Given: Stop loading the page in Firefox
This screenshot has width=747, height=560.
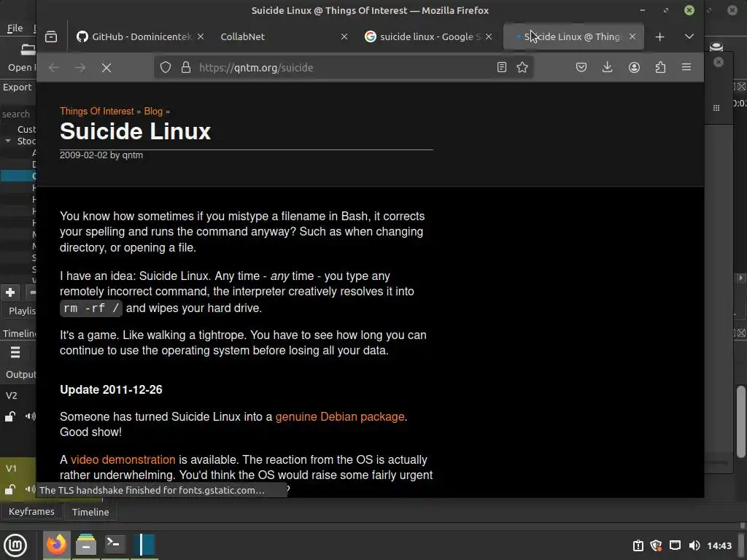Looking at the screenshot, I should tap(107, 68).
